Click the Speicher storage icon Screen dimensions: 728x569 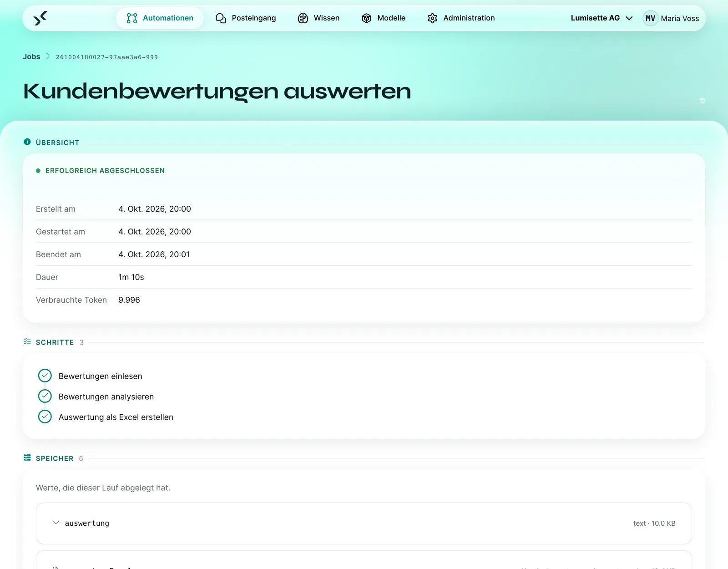pos(27,457)
